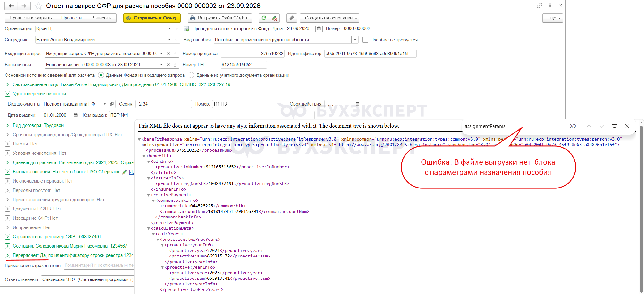The image size is (644, 294).
Task: Click the green refresh icon in toolbar
Action: (264, 18)
